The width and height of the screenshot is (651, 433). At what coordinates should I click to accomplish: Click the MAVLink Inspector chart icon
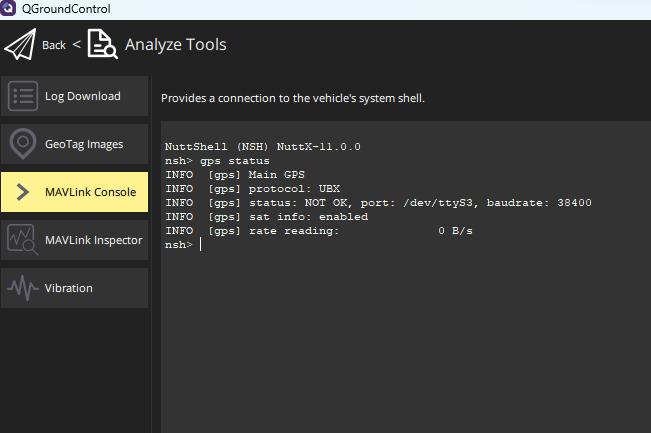[23, 240]
